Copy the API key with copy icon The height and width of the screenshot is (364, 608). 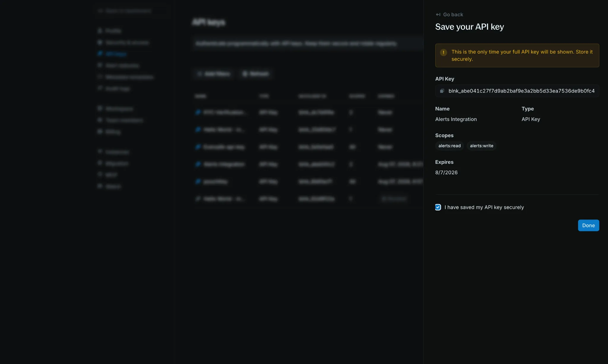[x=442, y=91]
